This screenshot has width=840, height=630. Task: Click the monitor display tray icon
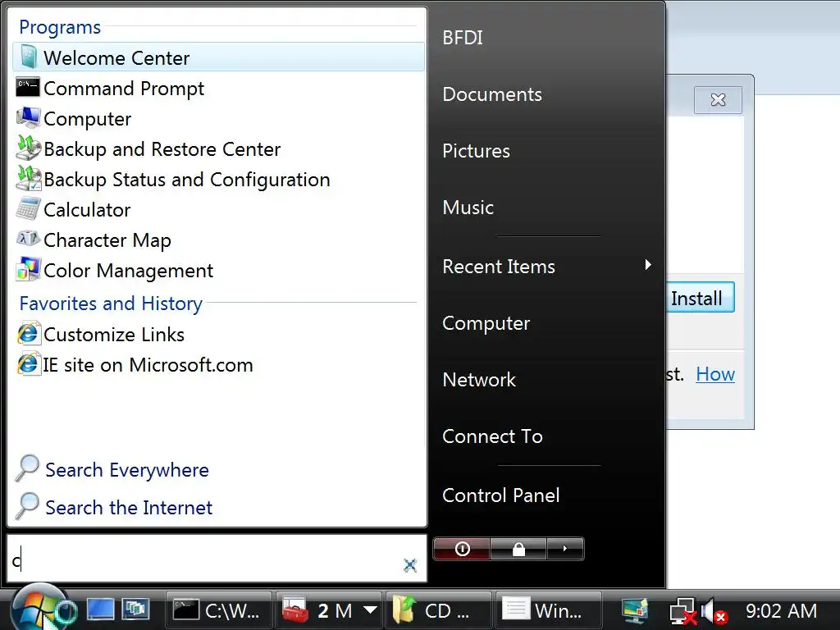click(636, 610)
